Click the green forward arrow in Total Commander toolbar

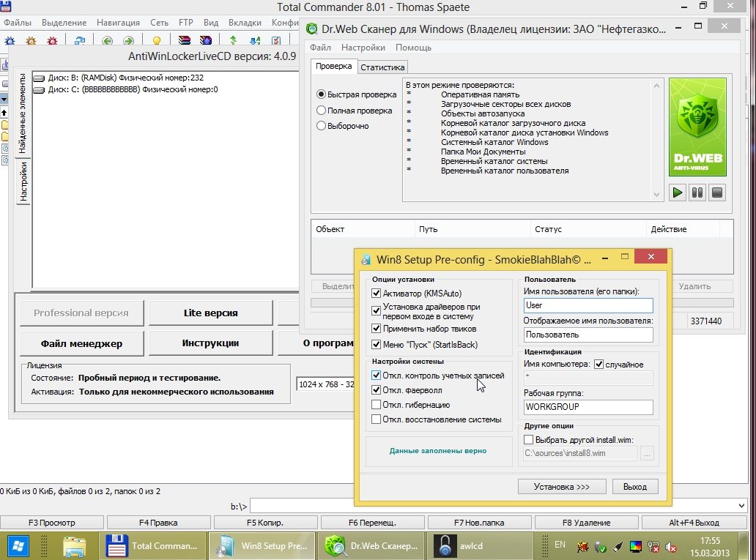pos(127,41)
